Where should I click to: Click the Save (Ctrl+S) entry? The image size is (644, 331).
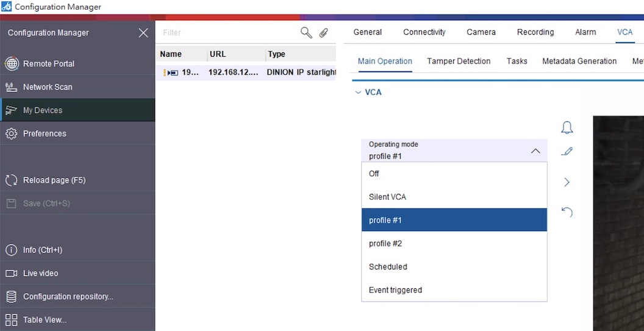point(77,203)
